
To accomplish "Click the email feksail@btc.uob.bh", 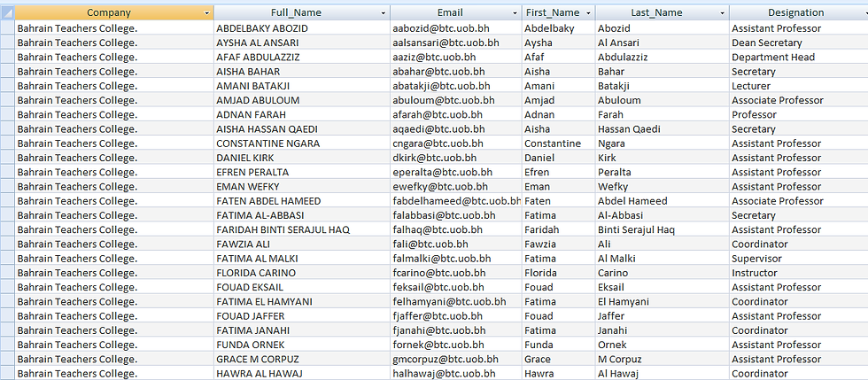I will pyautogui.click(x=456, y=288).
